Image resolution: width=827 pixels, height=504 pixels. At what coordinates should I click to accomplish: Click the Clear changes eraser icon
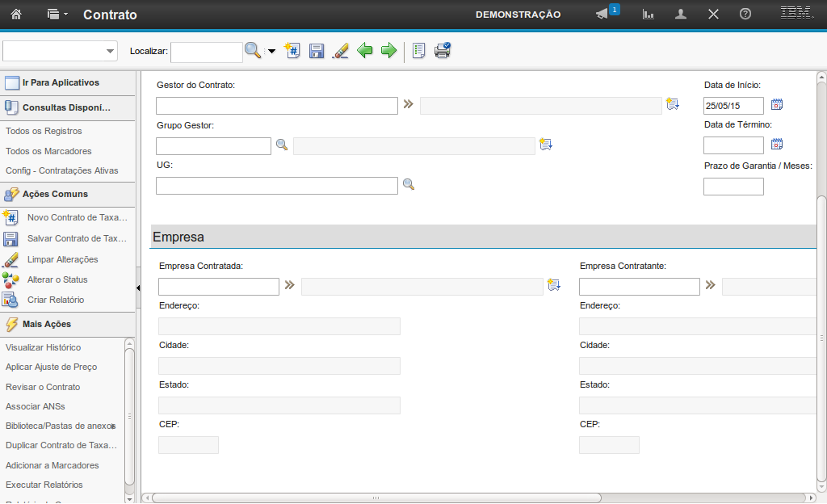click(340, 51)
